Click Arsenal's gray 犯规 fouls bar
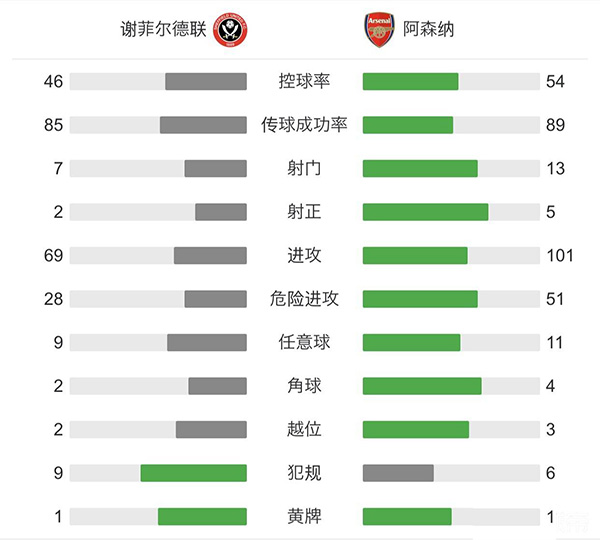Image resolution: width=600 pixels, height=540 pixels. pyautogui.click(x=398, y=472)
